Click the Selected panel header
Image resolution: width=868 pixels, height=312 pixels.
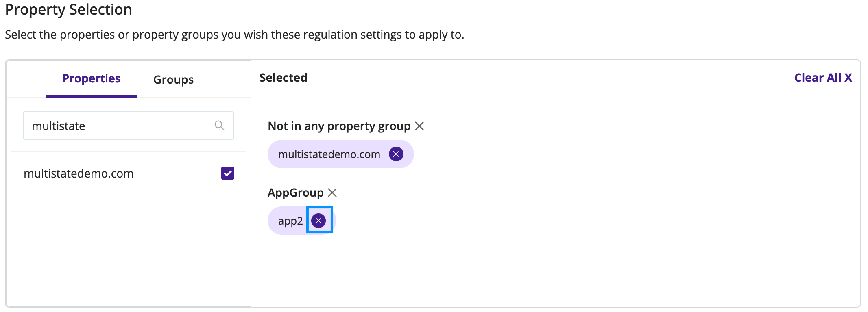(x=284, y=78)
